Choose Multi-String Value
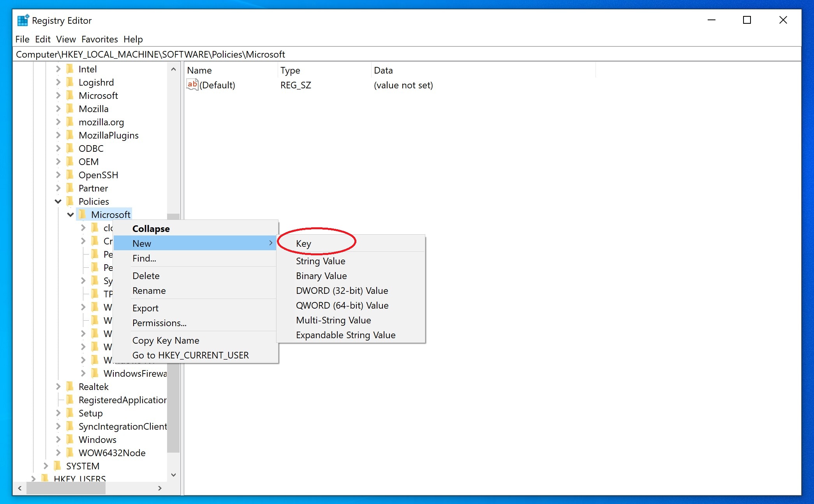Image resolution: width=814 pixels, height=504 pixels. [x=351, y=320]
